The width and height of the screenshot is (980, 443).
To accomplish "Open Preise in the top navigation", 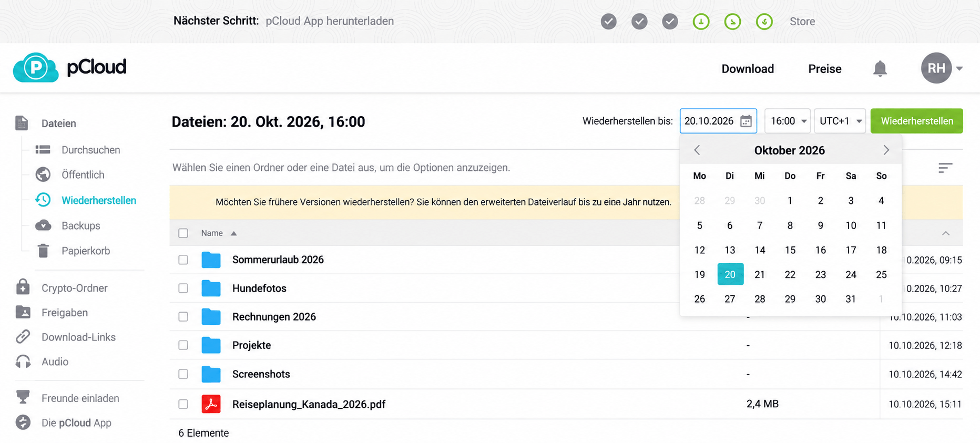I will click(824, 69).
